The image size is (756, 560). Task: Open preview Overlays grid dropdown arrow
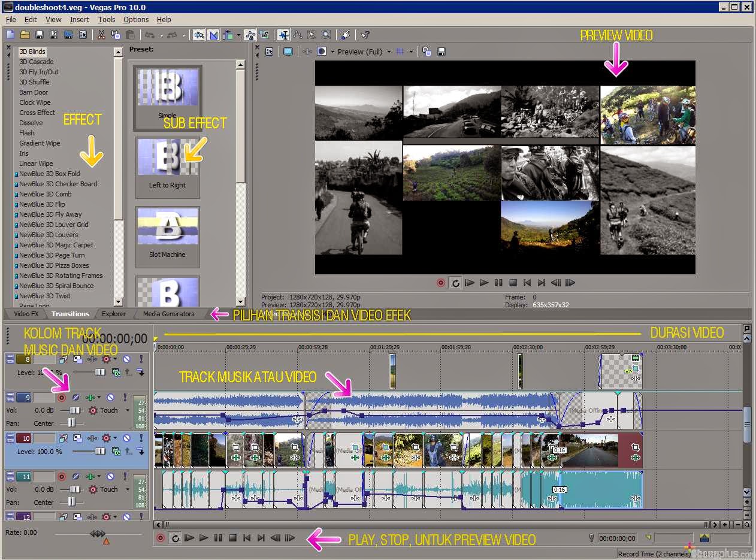pyautogui.click(x=411, y=52)
